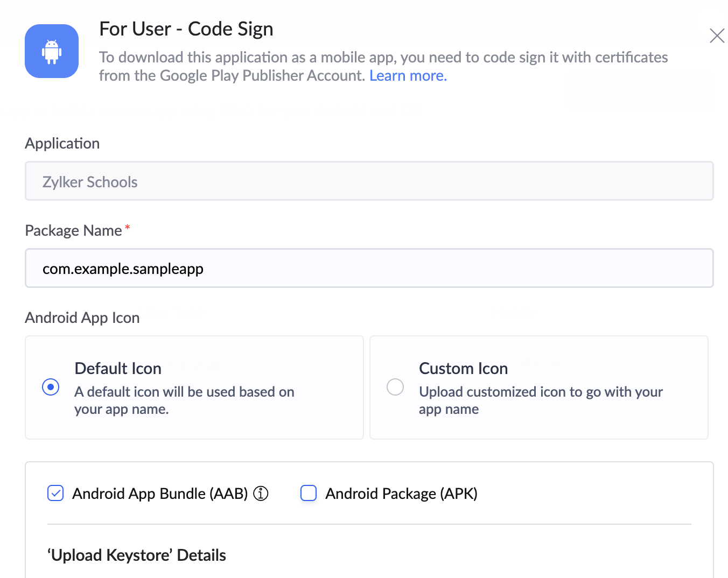The width and height of the screenshot is (728, 578).
Task: Click the For User - Code Sign title
Action: click(186, 29)
